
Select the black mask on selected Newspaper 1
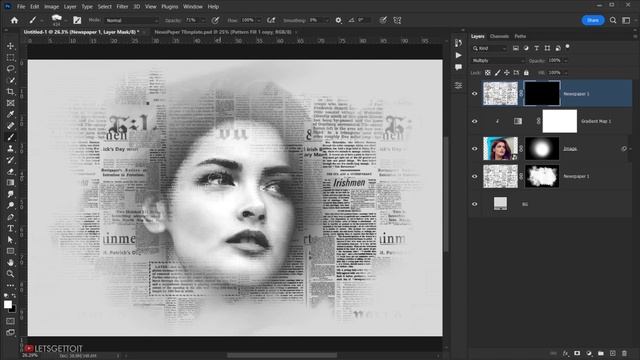(x=542, y=93)
